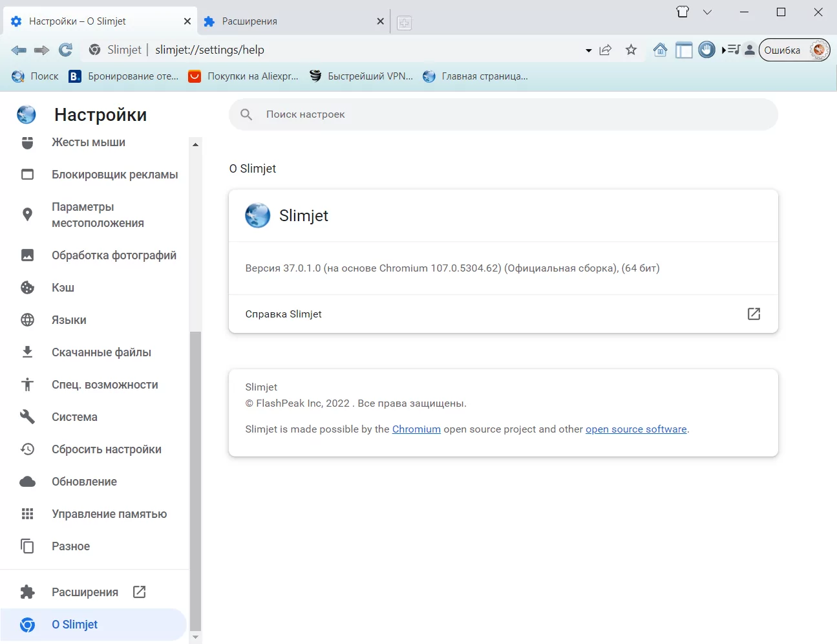The width and height of the screenshot is (837, 644).
Task: Go back using the back arrow
Action: 19,50
